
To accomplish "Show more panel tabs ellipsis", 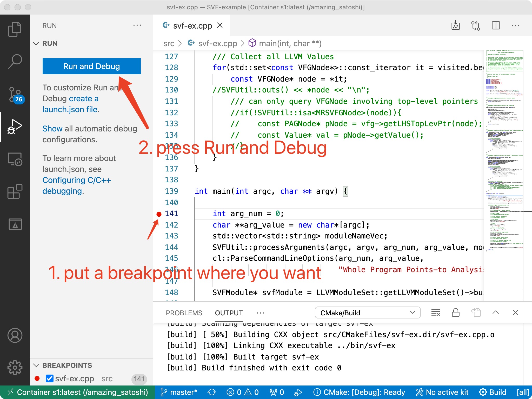I will [260, 313].
